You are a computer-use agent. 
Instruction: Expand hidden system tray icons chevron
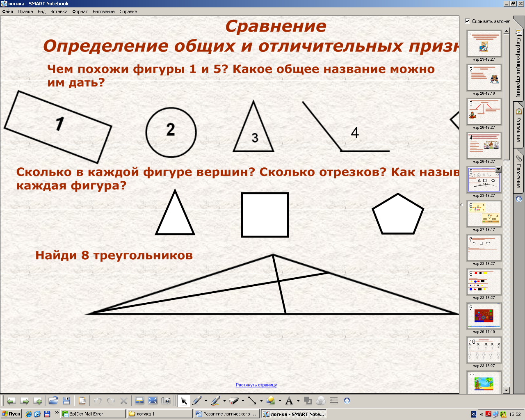(482, 414)
